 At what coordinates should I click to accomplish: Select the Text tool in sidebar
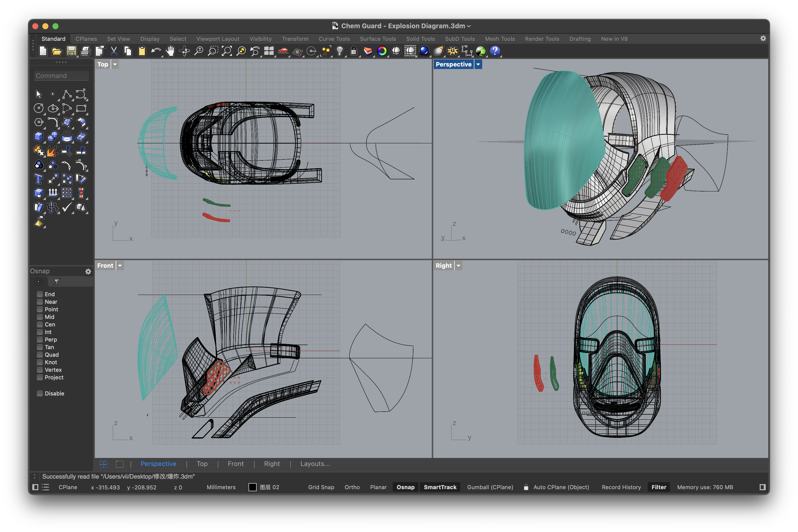(38, 179)
